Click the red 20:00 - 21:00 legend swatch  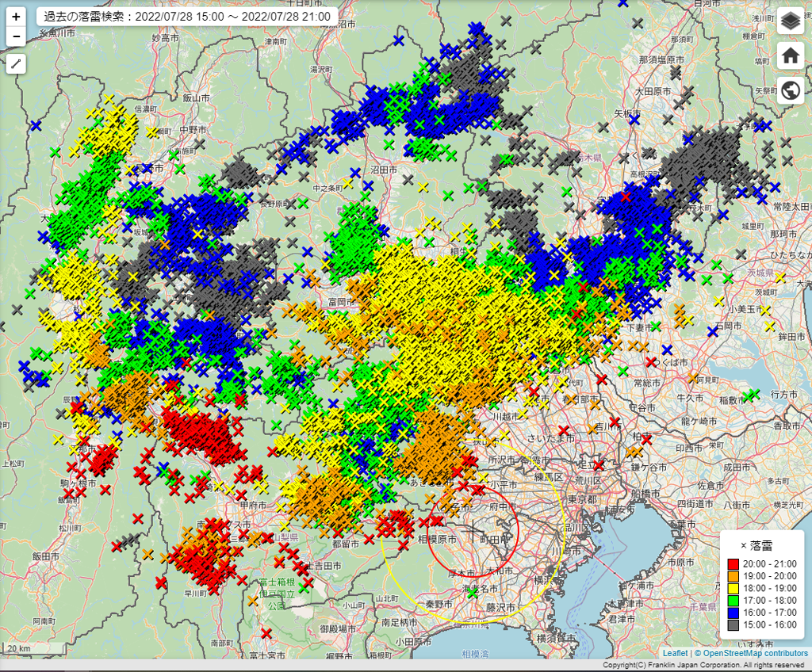tap(733, 563)
